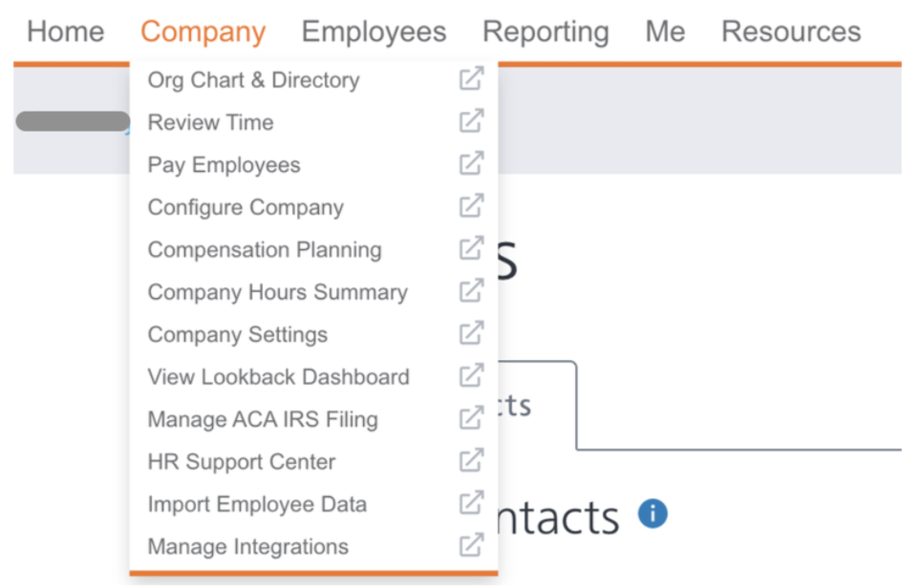Choose Manage ACA IRS Filing

(x=263, y=419)
